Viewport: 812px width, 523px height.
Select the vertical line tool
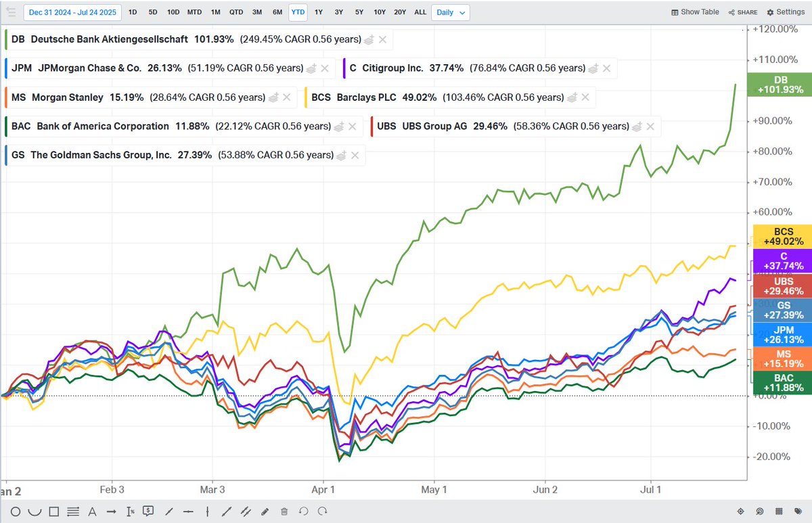[207, 511]
